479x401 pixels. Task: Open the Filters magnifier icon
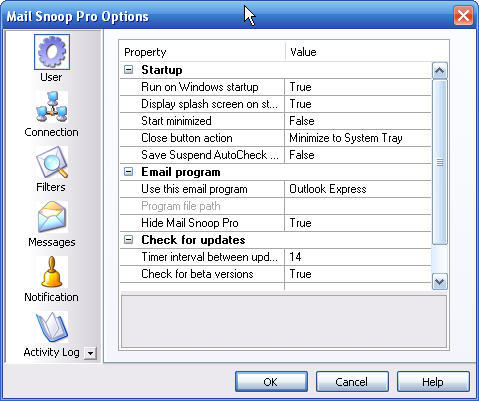click(x=52, y=162)
